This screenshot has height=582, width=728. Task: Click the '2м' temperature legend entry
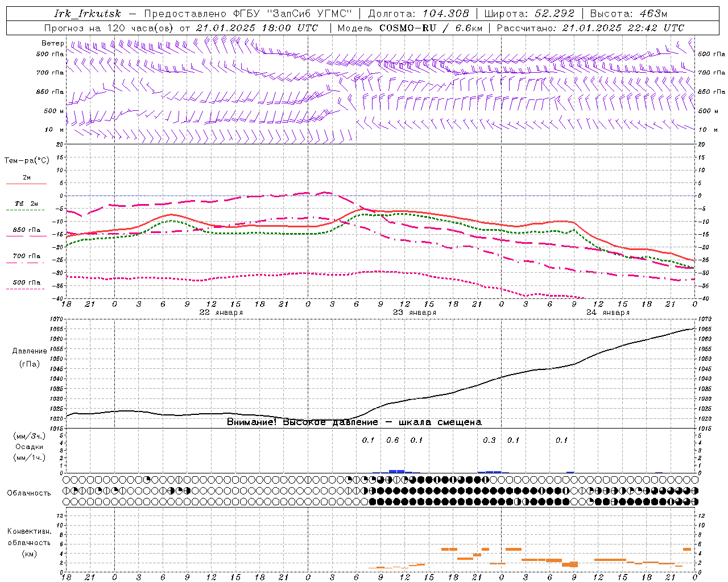27,178
